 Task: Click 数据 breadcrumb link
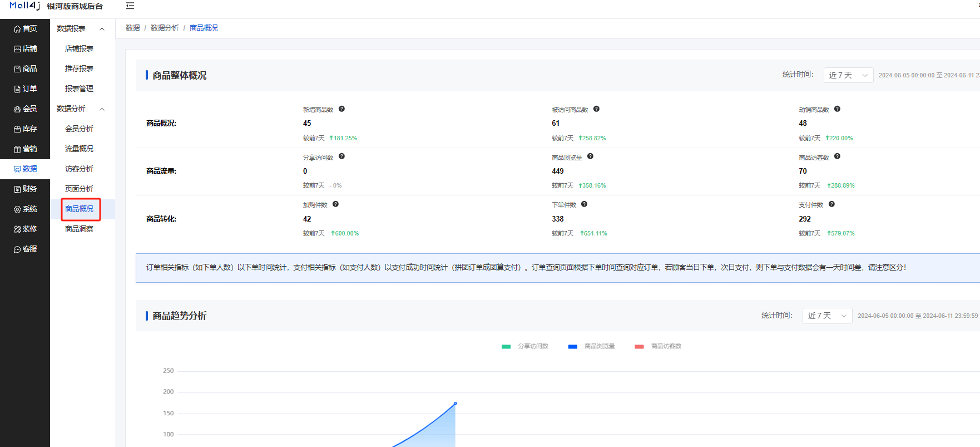132,28
